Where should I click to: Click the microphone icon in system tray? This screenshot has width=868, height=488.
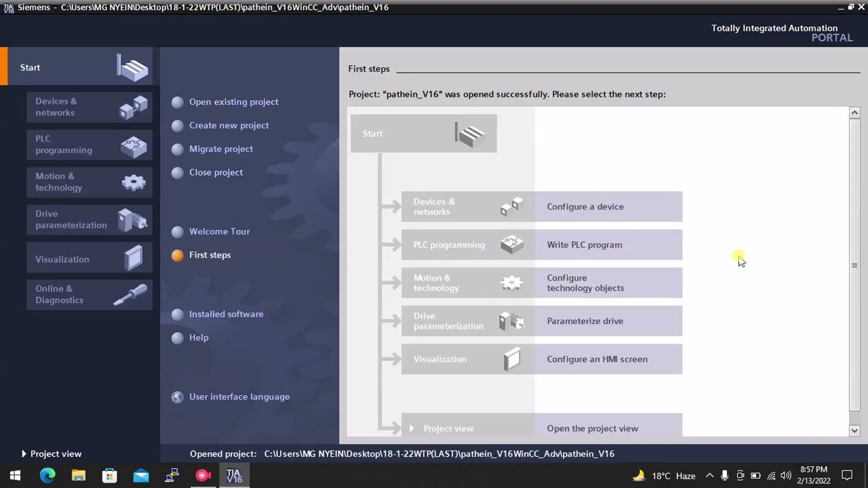click(725, 476)
